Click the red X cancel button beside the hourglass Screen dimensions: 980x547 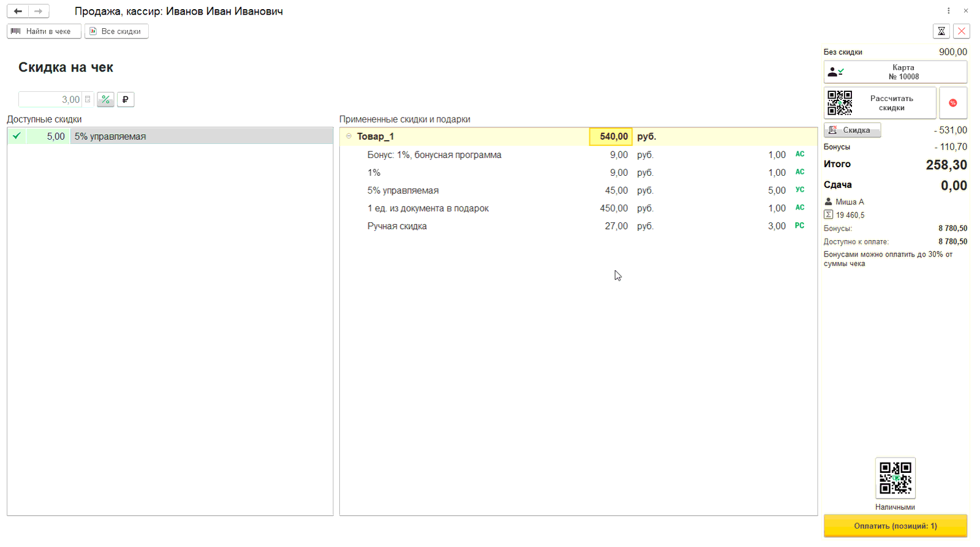pos(962,31)
